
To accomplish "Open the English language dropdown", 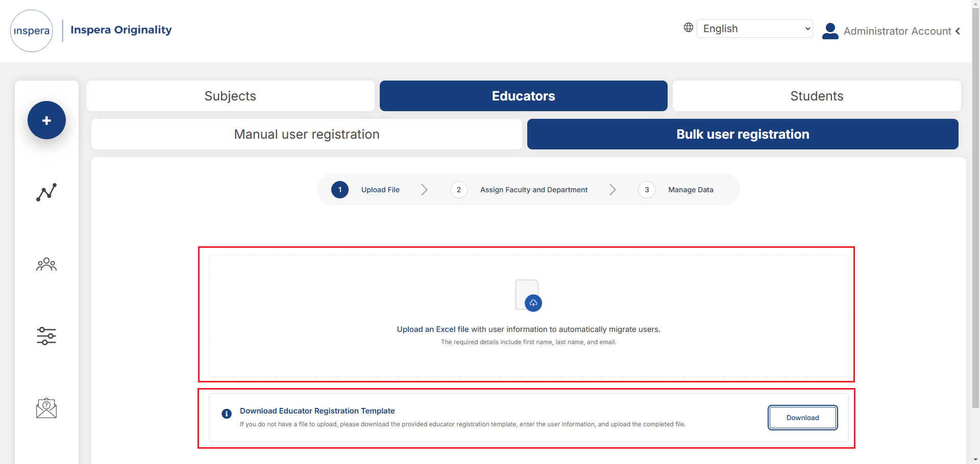I will pos(755,29).
